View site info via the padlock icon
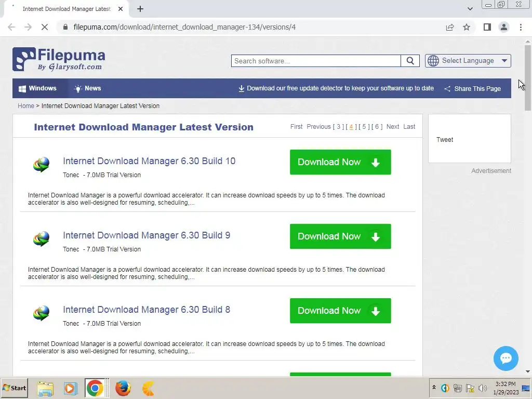Image resolution: width=532 pixels, height=399 pixels. click(x=65, y=27)
